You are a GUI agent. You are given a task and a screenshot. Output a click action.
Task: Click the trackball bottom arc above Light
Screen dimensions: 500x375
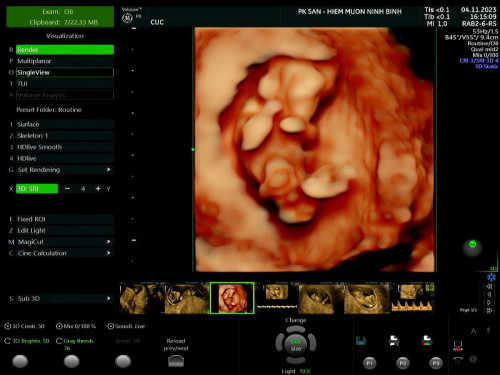tap(296, 360)
